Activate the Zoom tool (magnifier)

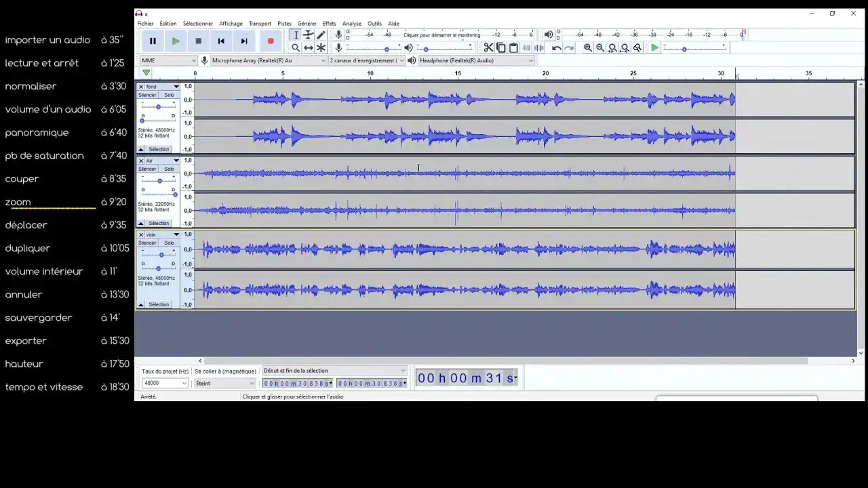click(x=296, y=47)
